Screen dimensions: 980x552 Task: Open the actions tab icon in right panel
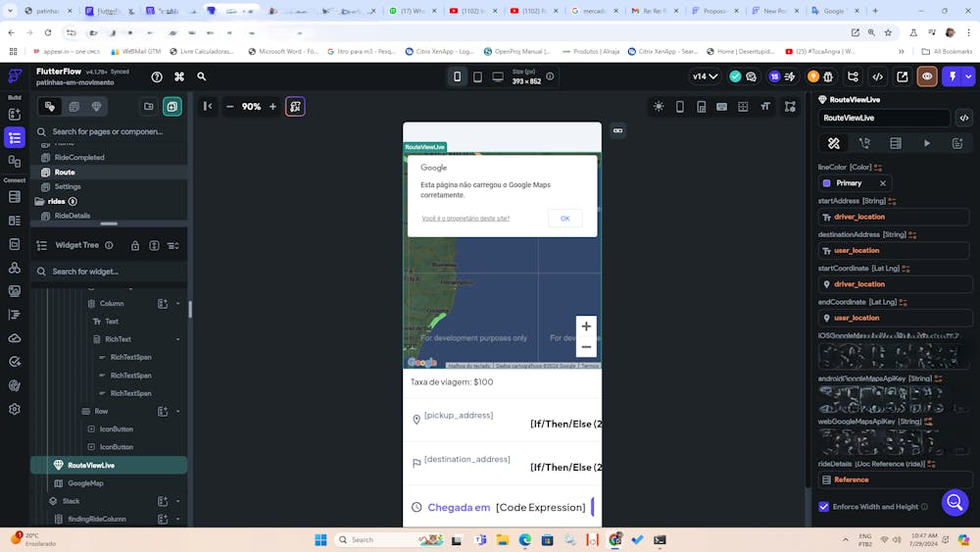[864, 144]
